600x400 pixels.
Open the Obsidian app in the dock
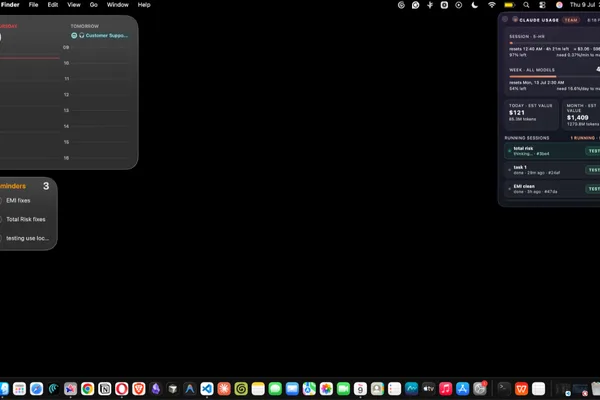pos(156,389)
